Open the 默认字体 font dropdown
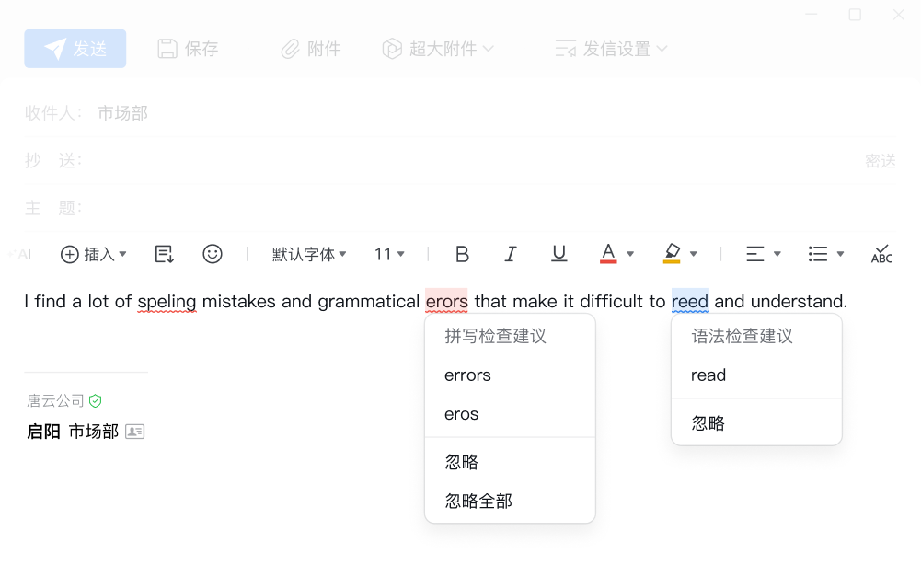 point(309,254)
